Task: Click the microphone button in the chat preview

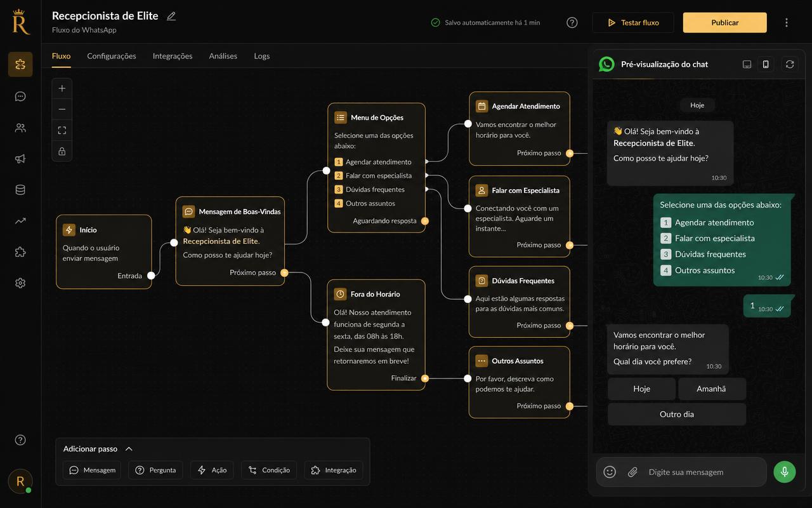Action: (x=785, y=472)
